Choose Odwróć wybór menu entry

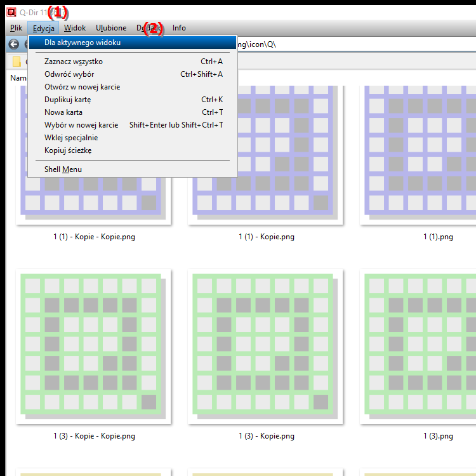click(133, 74)
